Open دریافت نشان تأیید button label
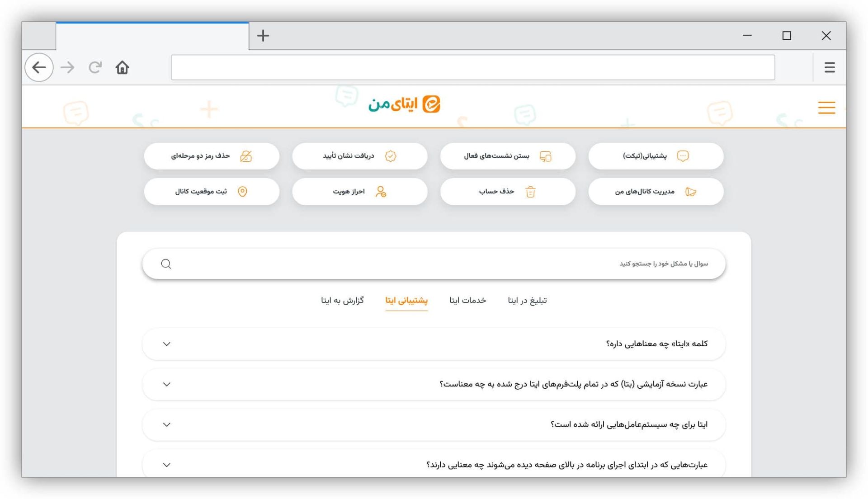This screenshot has height=499, width=868. (x=349, y=156)
